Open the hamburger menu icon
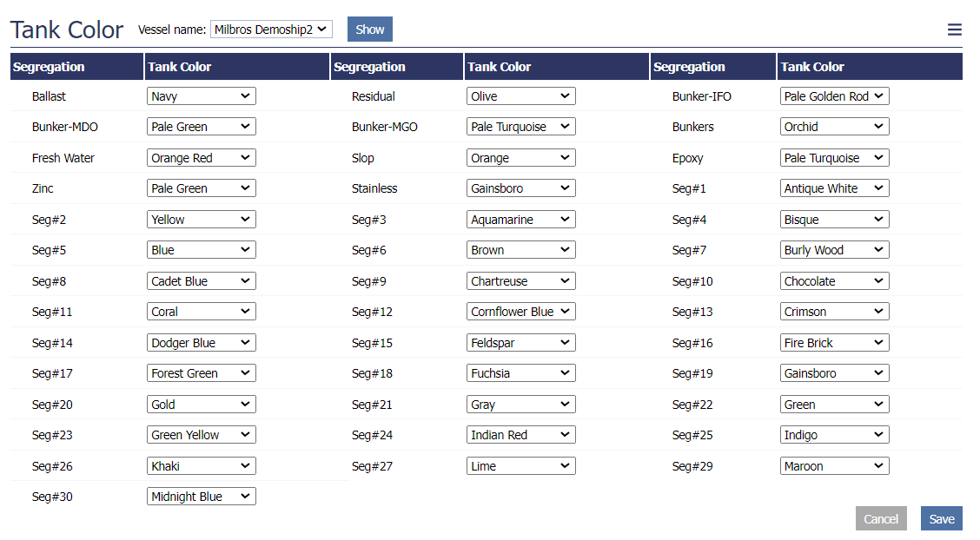Viewport: 980px width, 540px height. (x=954, y=30)
